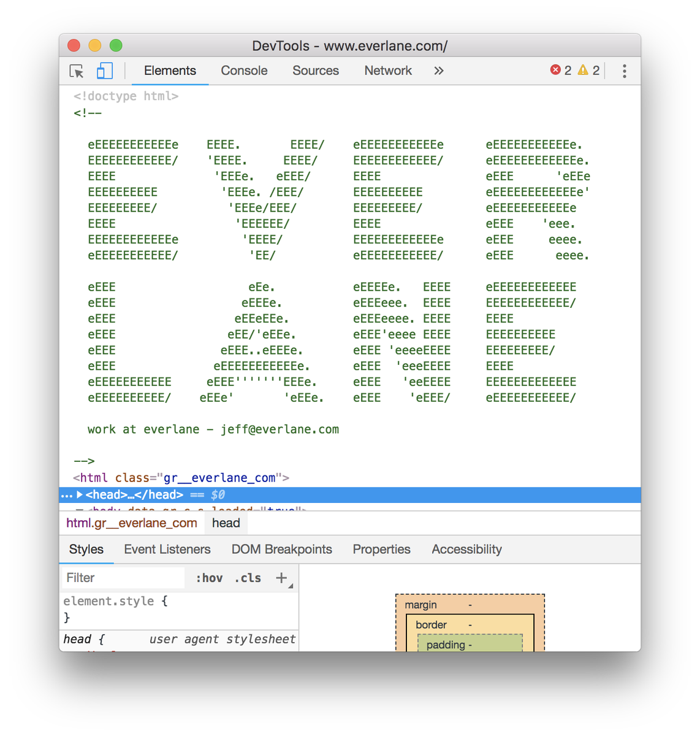Minimize the DevTools window with yellow button
This screenshot has width=700, height=736.
(x=95, y=45)
